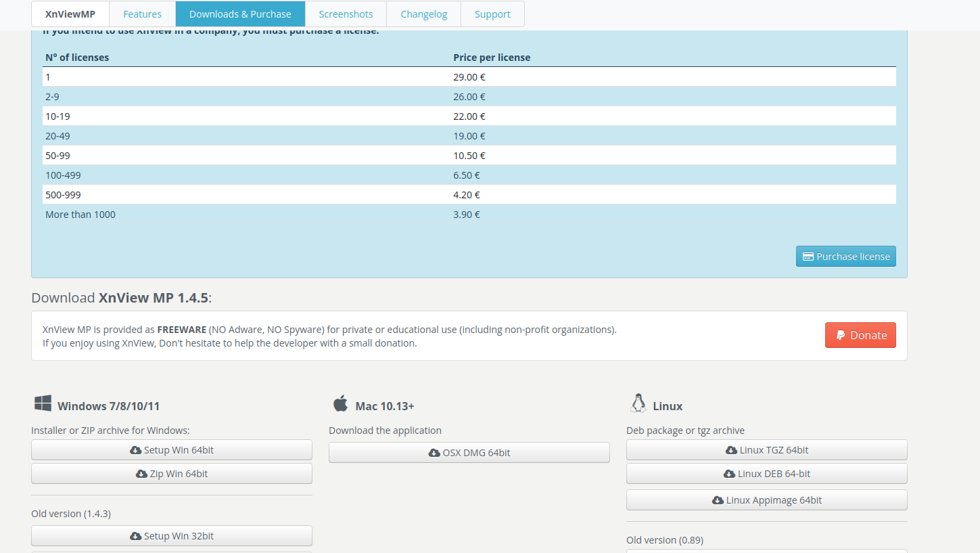Viewport: 980px width, 553px height.
Task: Download Linux TGZ 64bit archive
Action: click(766, 450)
